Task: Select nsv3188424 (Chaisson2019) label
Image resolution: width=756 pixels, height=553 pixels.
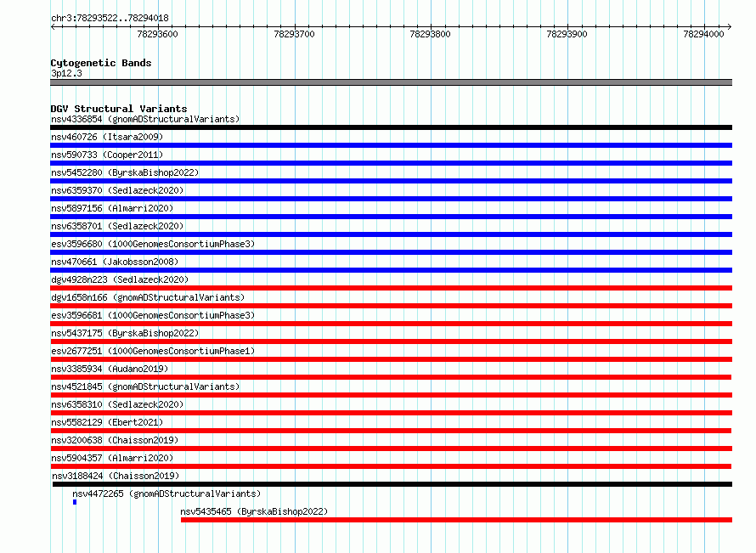Action: [116, 476]
